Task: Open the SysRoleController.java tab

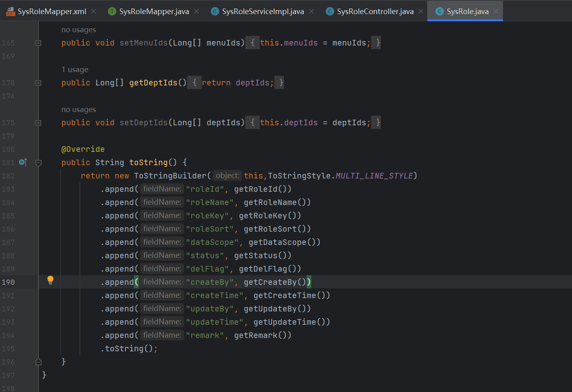Action: [375, 12]
